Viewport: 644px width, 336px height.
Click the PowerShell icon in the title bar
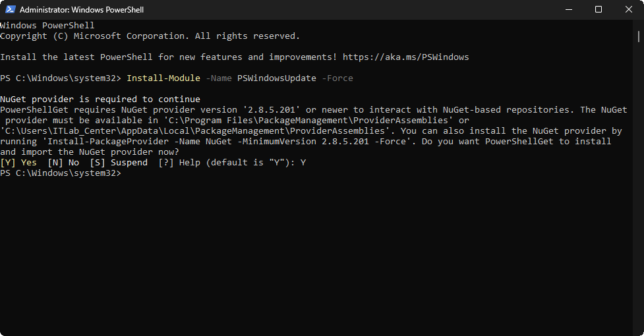point(11,10)
